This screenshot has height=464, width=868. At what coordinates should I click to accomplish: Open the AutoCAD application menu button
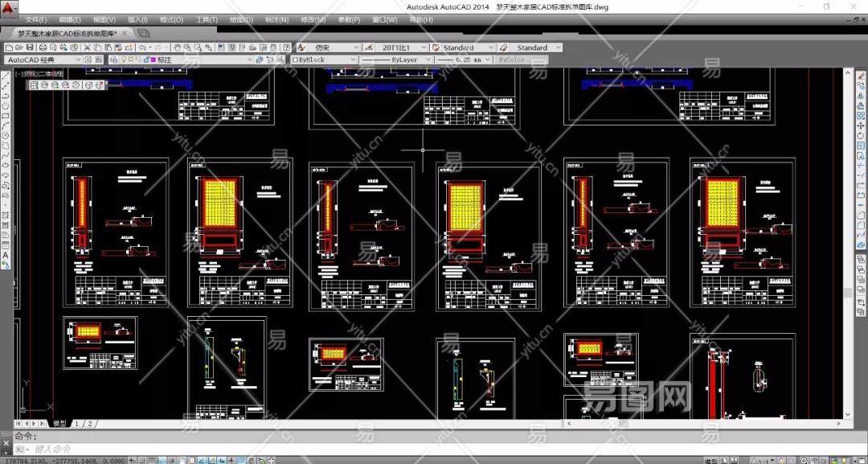(x=9, y=8)
